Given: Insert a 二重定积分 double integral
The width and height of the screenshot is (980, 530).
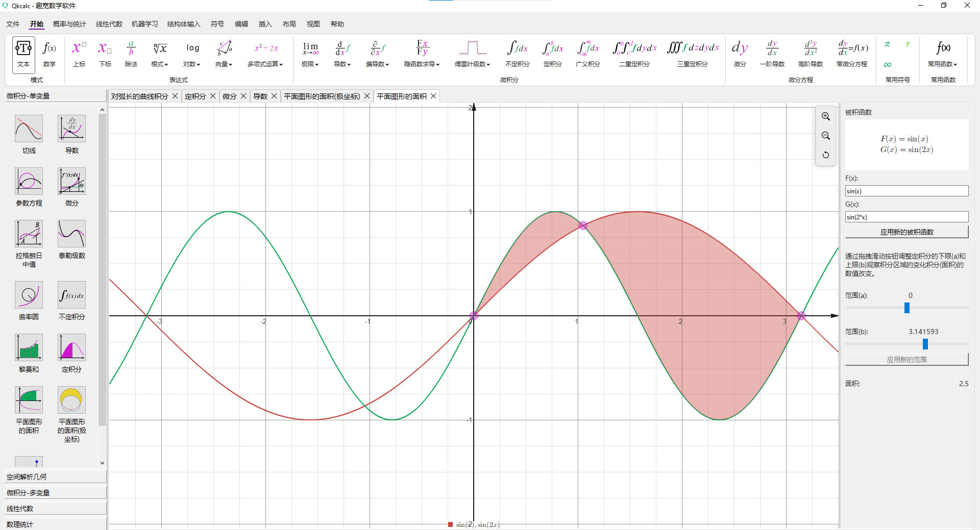Looking at the screenshot, I should [x=634, y=54].
